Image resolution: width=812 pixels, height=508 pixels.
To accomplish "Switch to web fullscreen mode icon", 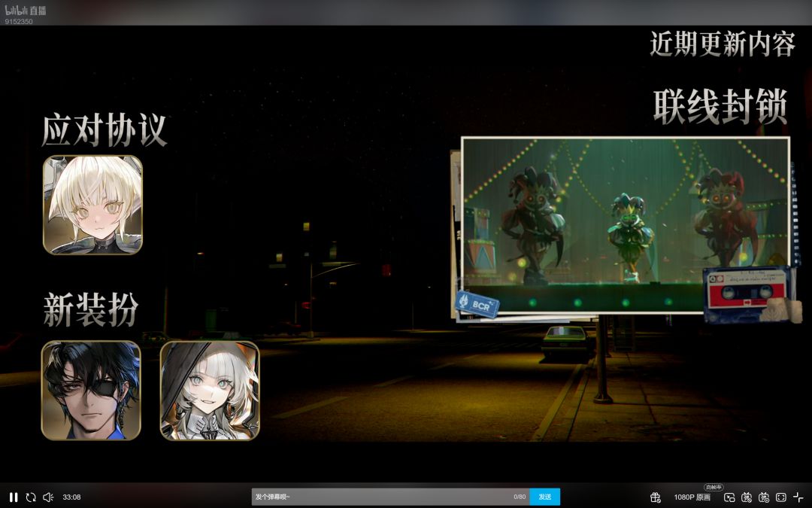I will 781,497.
